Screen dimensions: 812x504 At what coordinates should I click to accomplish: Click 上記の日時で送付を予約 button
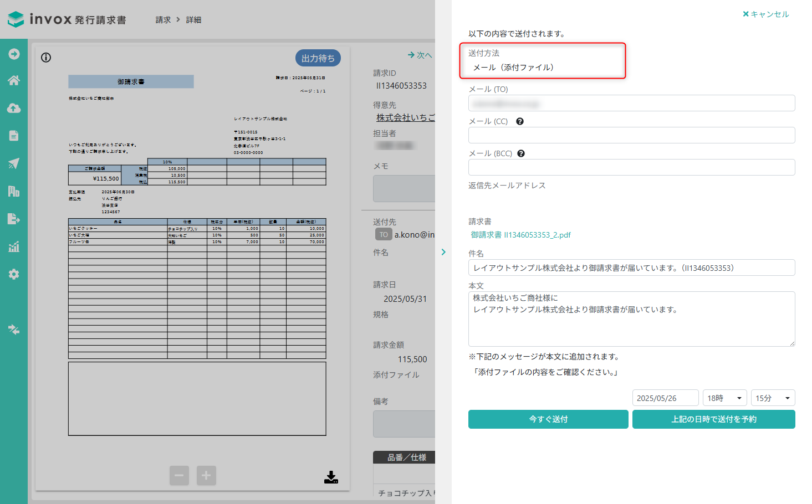(714, 419)
